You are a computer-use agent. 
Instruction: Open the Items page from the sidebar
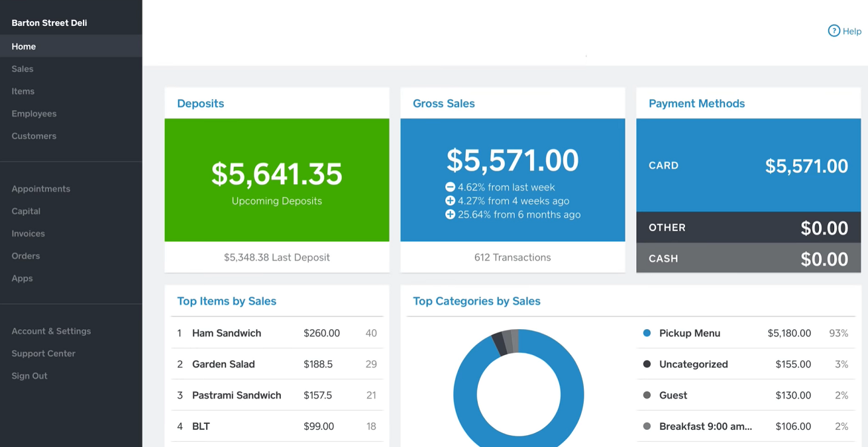[x=23, y=91]
